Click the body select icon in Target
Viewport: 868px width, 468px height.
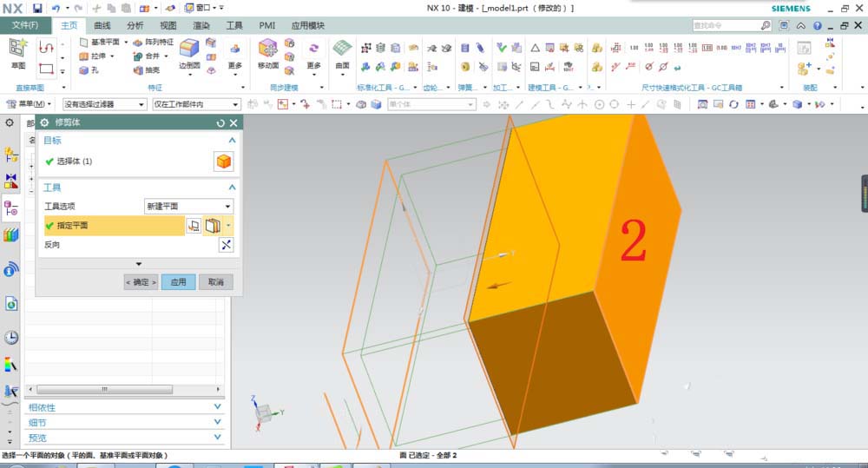click(224, 161)
